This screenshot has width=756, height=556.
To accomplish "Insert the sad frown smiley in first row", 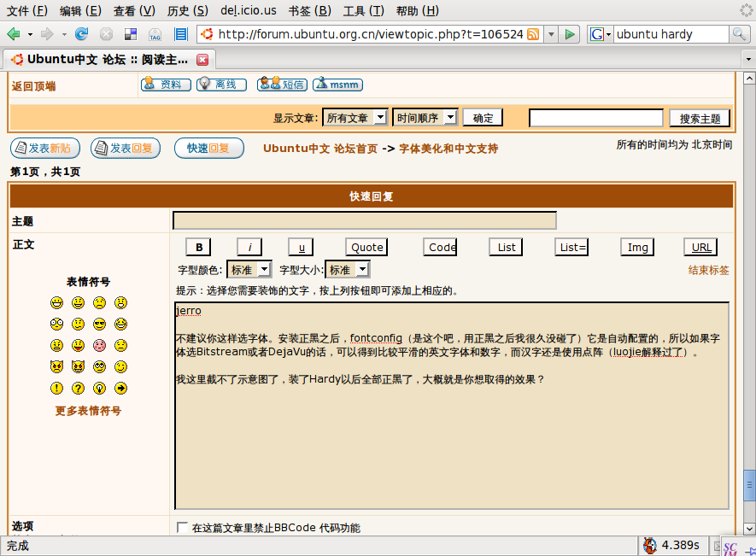I will coord(99,303).
